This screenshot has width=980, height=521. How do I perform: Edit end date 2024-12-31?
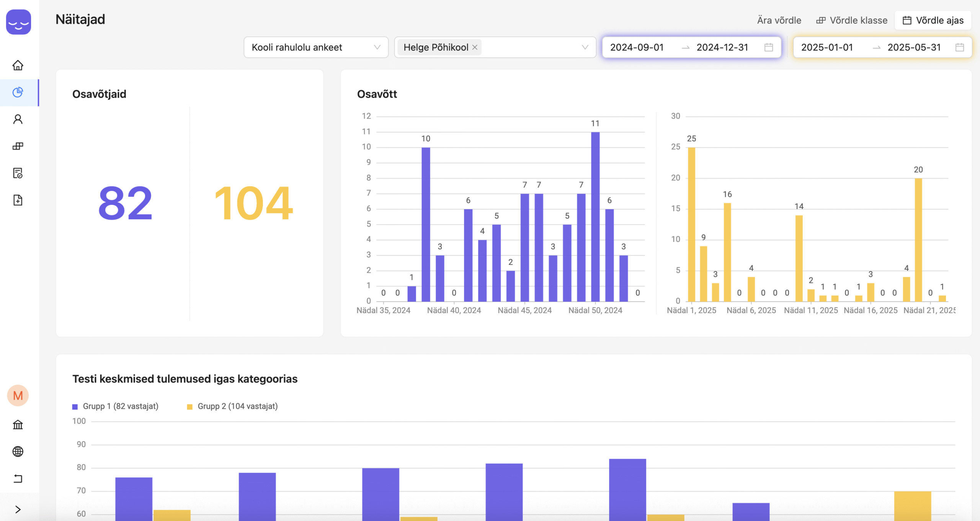point(722,47)
